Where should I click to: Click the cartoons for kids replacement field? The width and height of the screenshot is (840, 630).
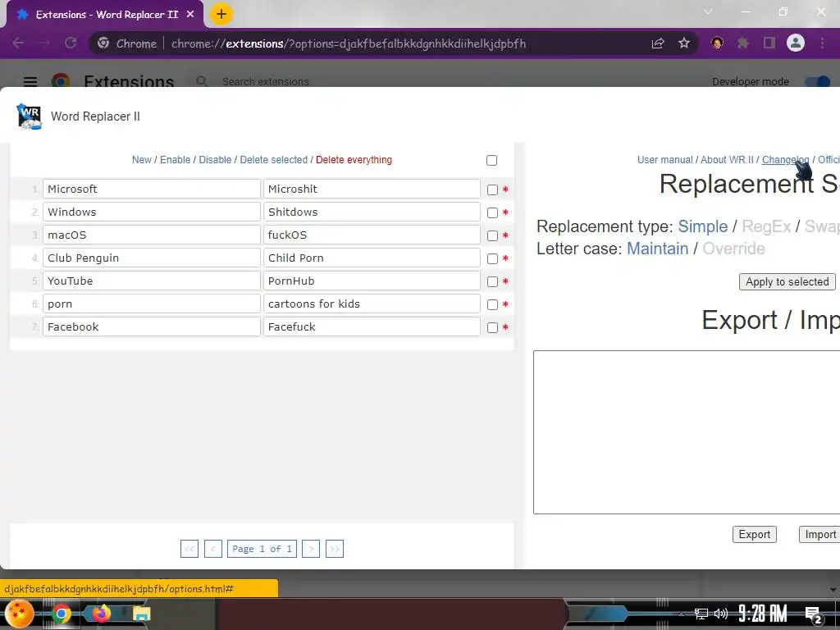372,304
